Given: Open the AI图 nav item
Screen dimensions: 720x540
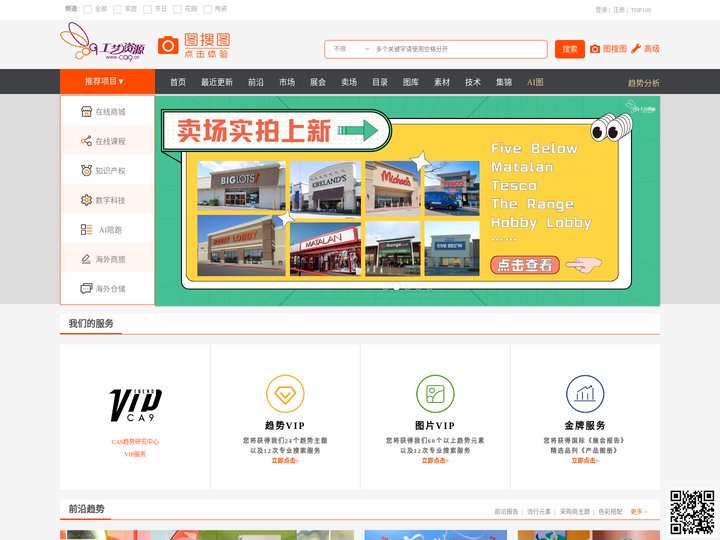Looking at the screenshot, I should tap(535, 82).
